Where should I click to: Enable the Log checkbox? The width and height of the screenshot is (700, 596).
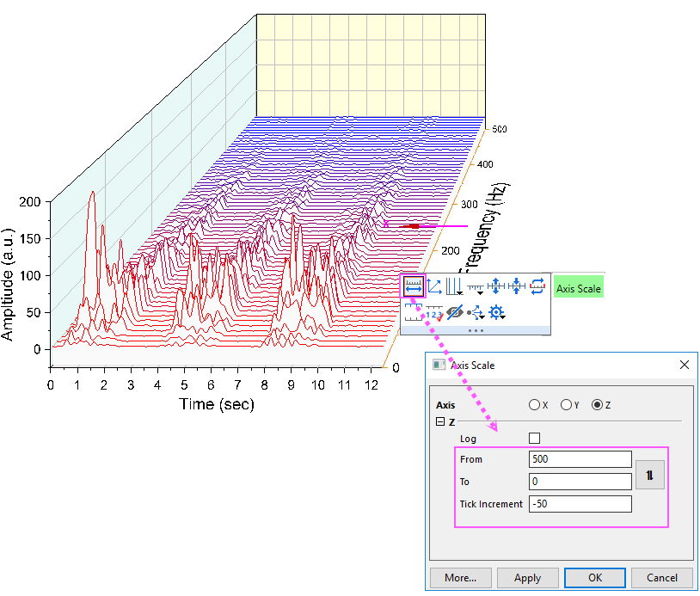[534, 438]
